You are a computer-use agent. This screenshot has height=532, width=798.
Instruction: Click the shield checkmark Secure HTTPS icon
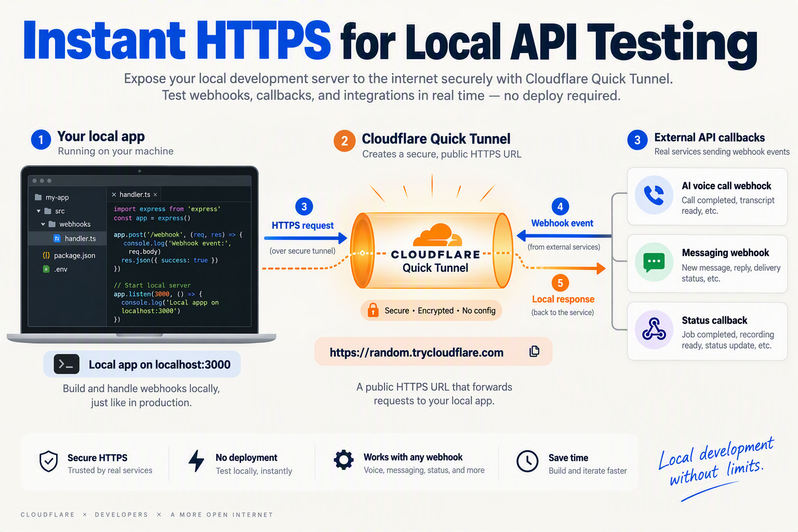tap(49, 461)
